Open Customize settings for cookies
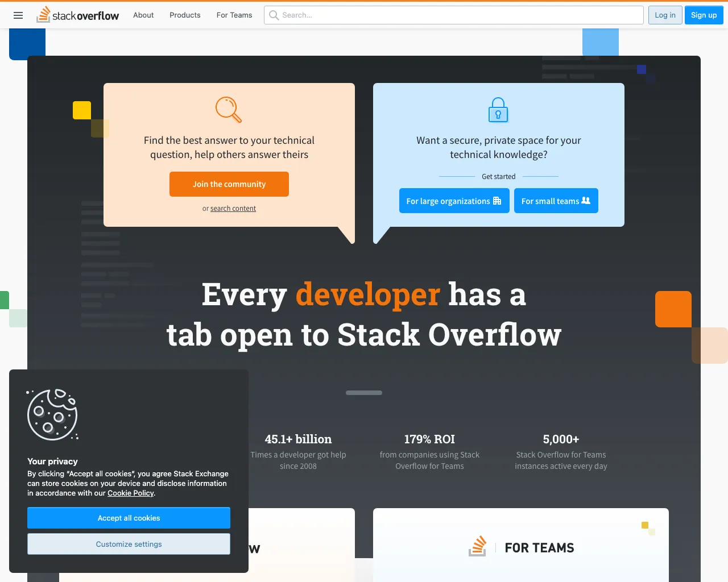This screenshot has height=582, width=728. pyautogui.click(x=129, y=543)
